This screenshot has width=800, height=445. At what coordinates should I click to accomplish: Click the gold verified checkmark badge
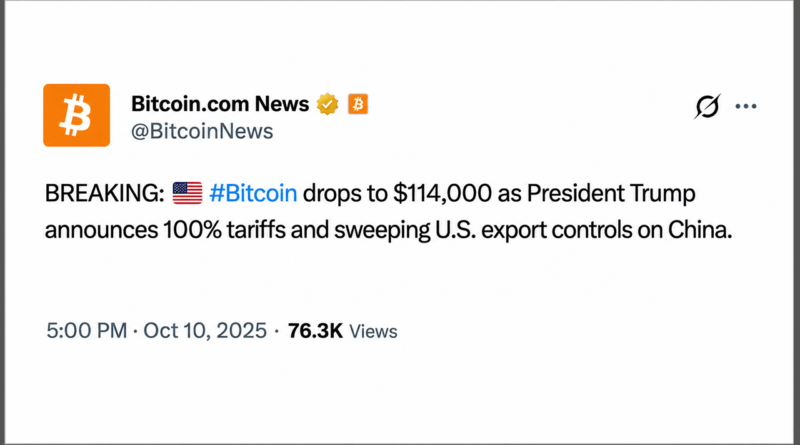(x=328, y=104)
